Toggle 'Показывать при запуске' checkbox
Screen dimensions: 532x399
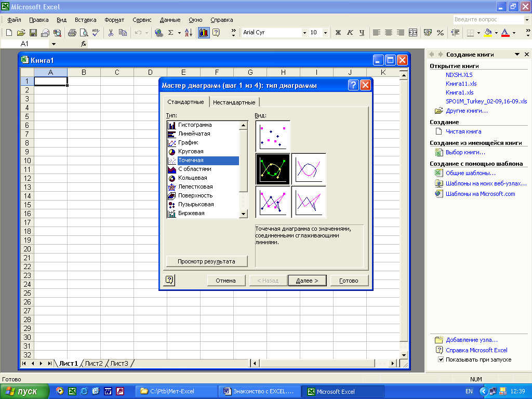[441, 360]
